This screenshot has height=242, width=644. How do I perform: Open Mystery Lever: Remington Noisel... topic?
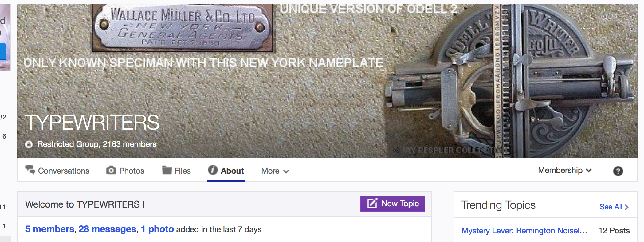[524, 231]
